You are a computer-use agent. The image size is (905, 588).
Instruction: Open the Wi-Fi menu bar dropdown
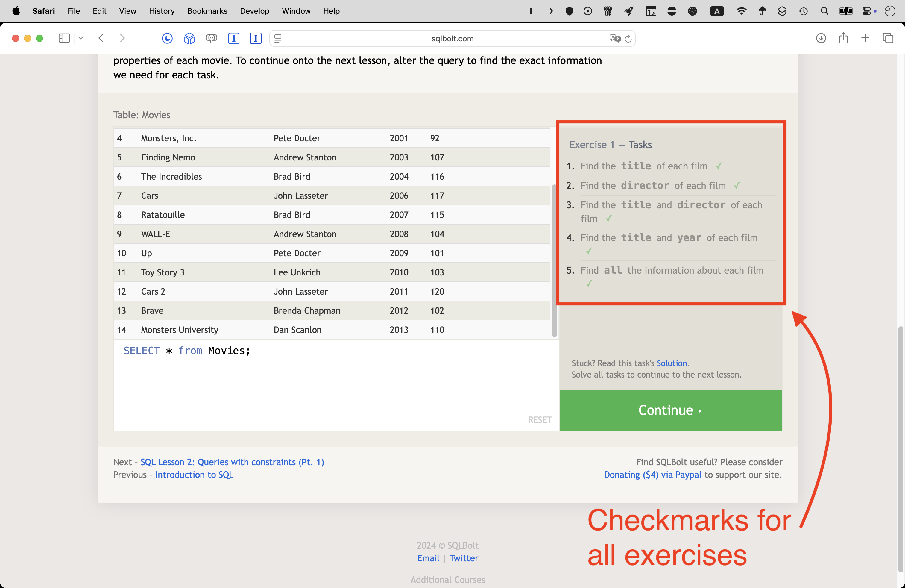pos(741,11)
